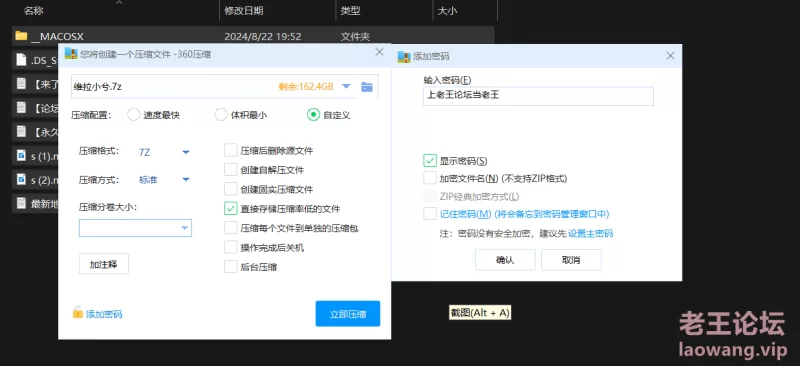This screenshot has width=800, height=366.
Task: Open the 设置主密码 link
Action: pos(591,234)
